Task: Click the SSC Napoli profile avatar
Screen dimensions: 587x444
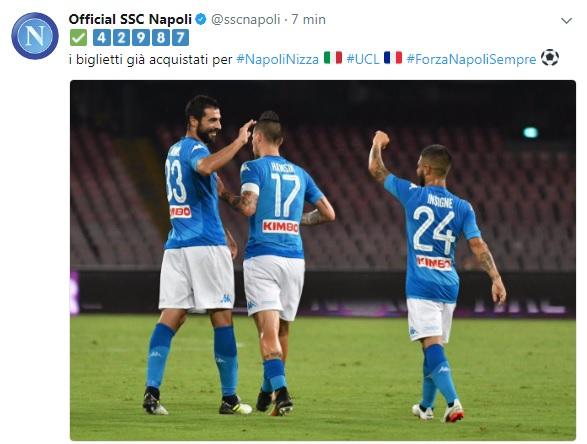Action: pos(35,36)
